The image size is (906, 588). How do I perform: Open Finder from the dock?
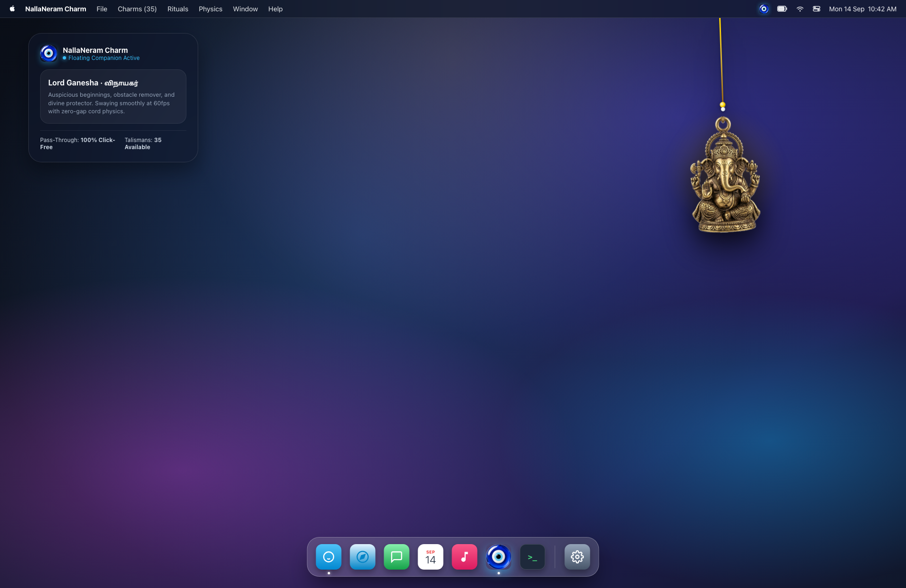[x=328, y=557]
